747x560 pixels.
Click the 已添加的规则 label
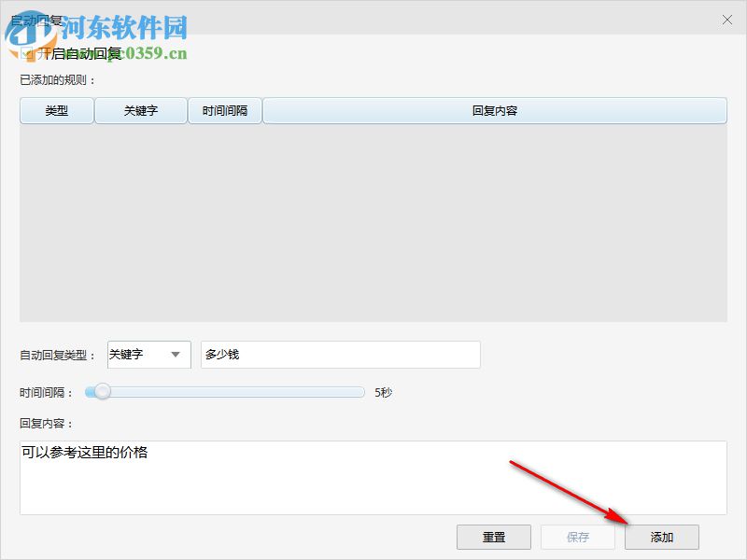[x=57, y=80]
